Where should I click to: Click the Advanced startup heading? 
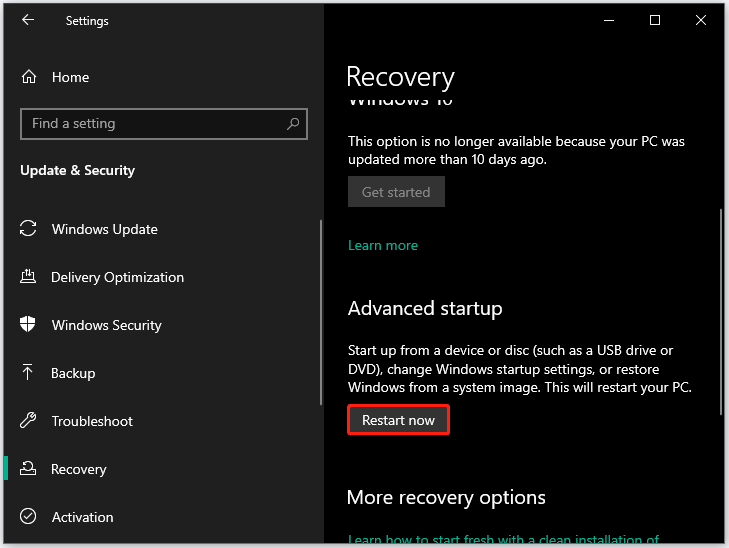point(425,309)
